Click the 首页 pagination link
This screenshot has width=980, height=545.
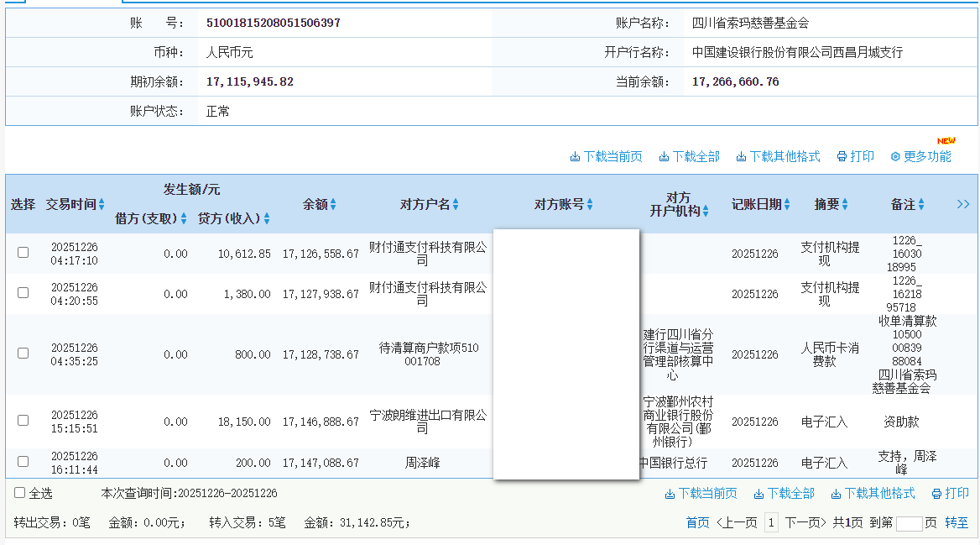point(696,521)
